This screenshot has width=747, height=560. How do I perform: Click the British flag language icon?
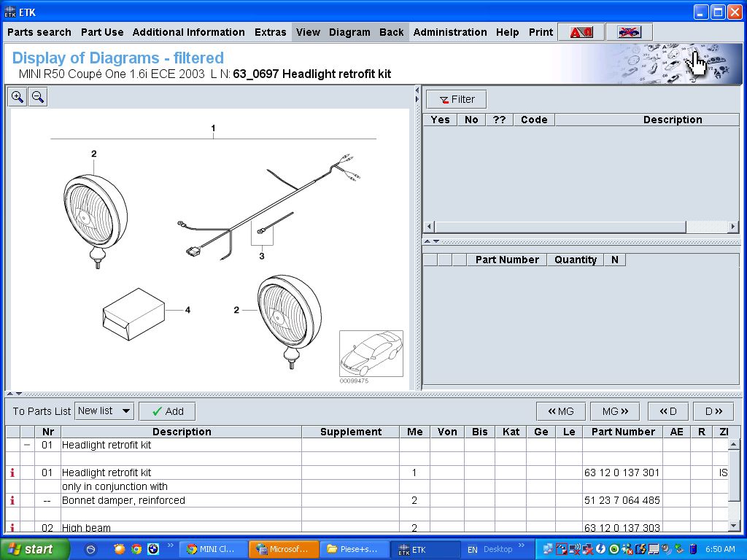pos(629,32)
